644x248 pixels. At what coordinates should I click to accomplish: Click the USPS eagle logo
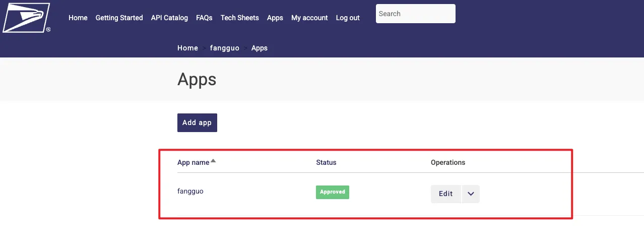[26, 18]
